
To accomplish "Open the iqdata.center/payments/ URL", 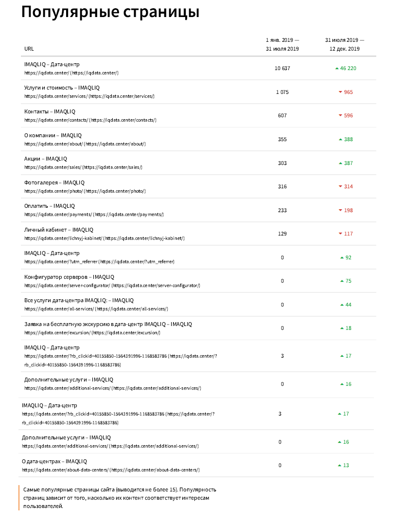I will click(x=94, y=214).
